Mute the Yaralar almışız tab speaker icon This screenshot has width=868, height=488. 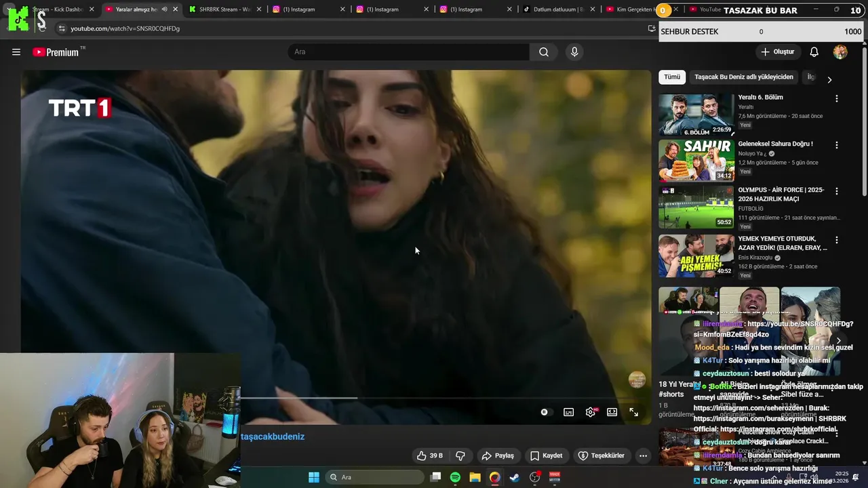pos(164,9)
